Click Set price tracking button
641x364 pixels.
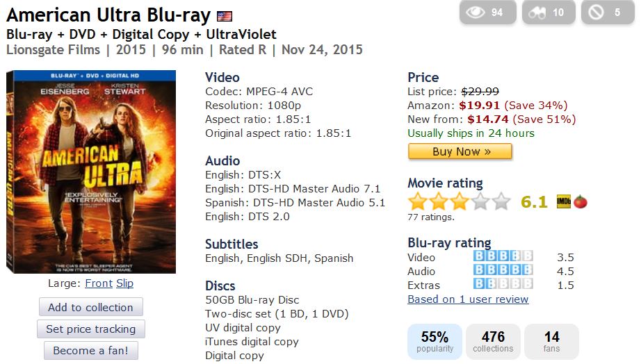coord(90,329)
